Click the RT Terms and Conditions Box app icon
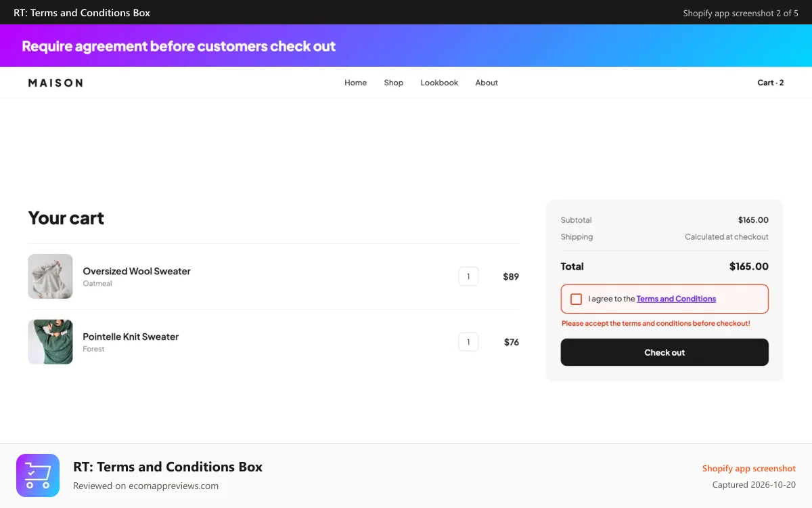812x508 pixels. coord(38,475)
